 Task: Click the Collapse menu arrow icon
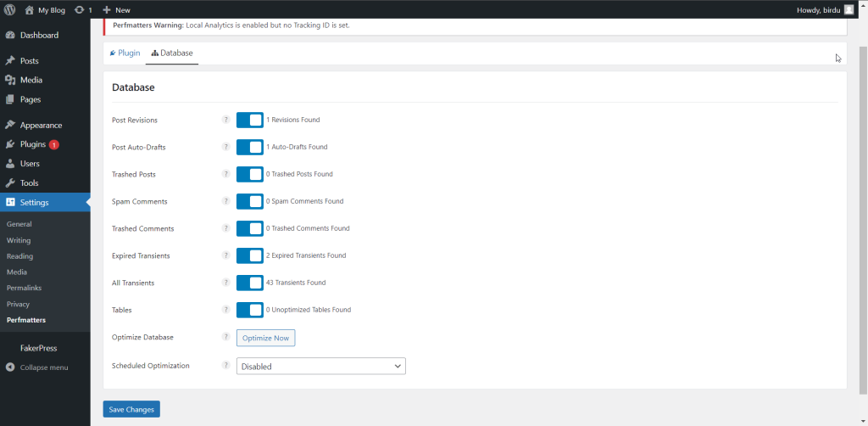pos(10,367)
